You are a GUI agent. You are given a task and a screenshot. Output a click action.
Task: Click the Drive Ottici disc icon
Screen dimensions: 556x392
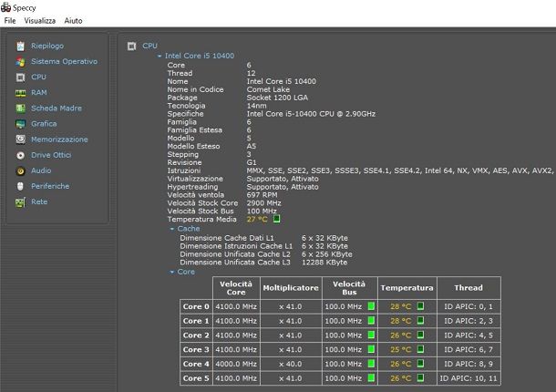pyautogui.click(x=20, y=155)
